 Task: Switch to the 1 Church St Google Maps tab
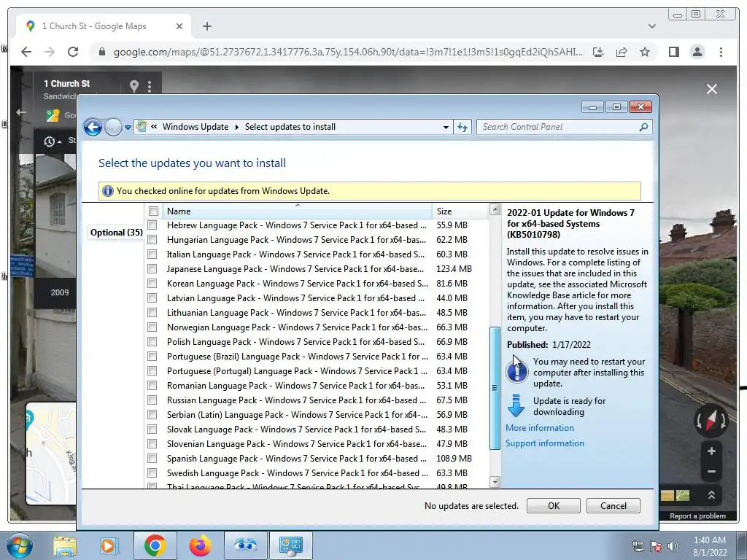[104, 26]
